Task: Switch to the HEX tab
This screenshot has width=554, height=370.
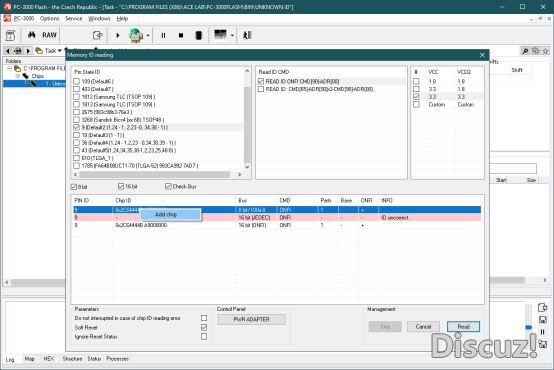Action: (49, 359)
